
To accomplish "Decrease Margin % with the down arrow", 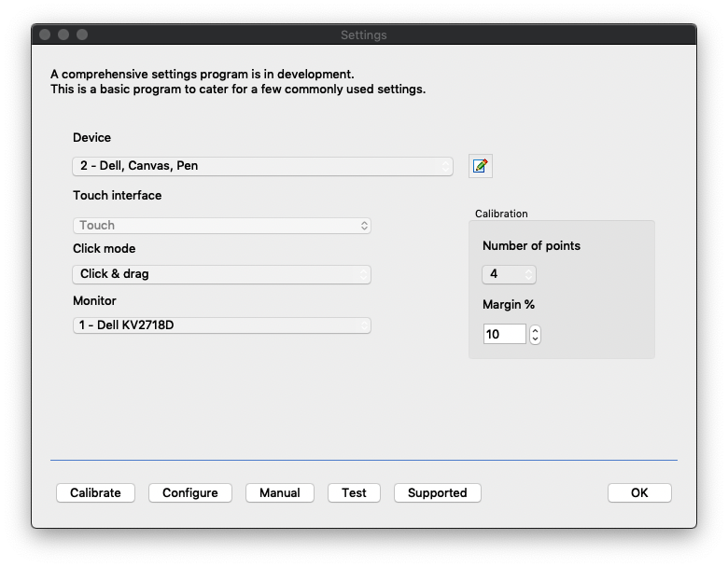I will click(536, 339).
